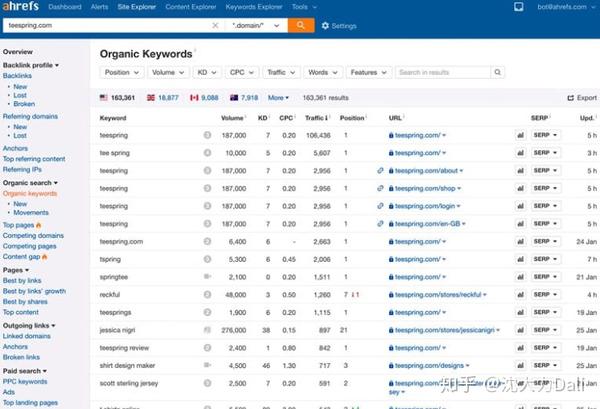Open teespring.com/designs URL link
Viewport: 600px width, 409px height.
(x=429, y=365)
